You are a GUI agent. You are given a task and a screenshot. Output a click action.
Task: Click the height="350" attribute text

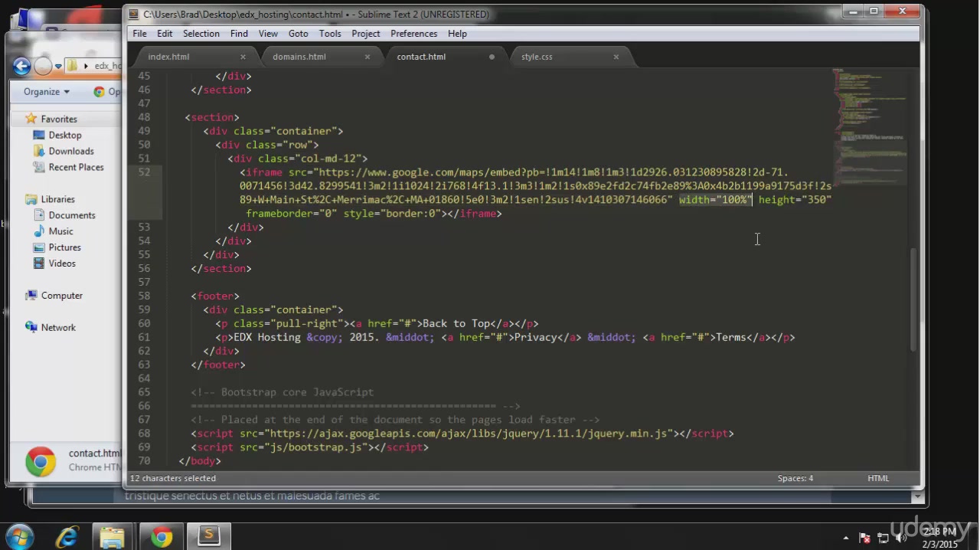click(795, 200)
